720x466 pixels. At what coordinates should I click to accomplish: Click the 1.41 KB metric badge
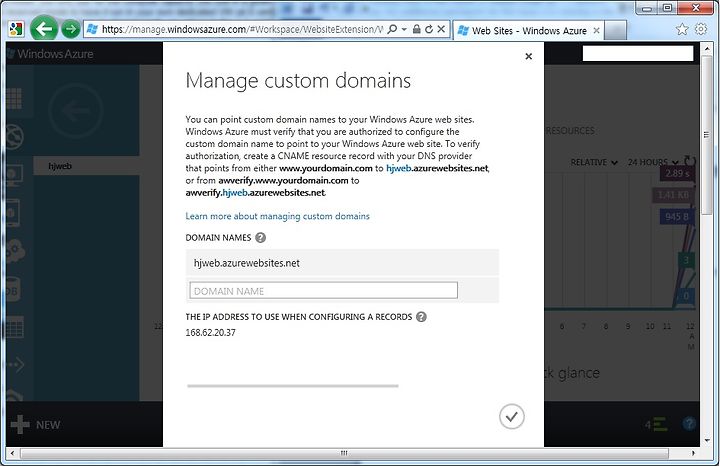673,195
